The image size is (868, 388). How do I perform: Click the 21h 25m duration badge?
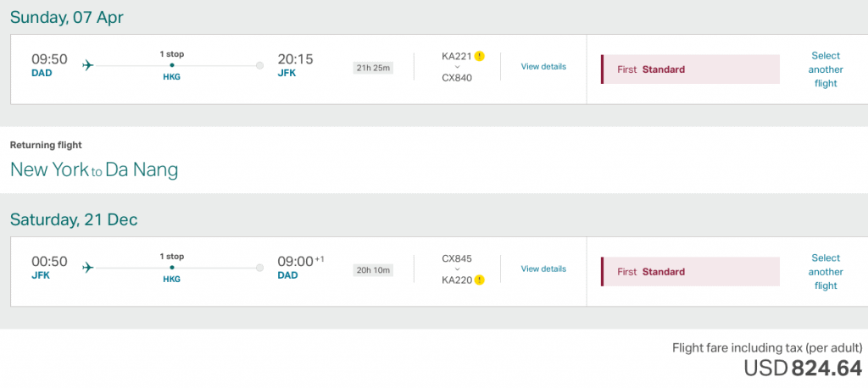pos(374,68)
